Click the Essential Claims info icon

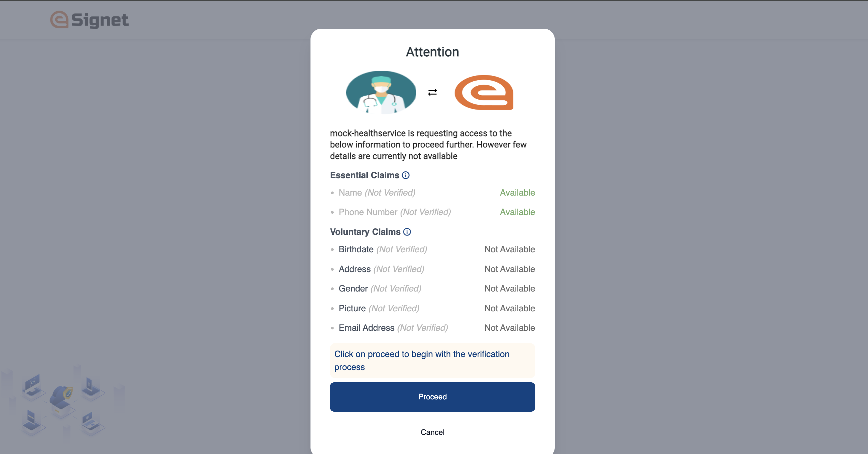click(406, 175)
